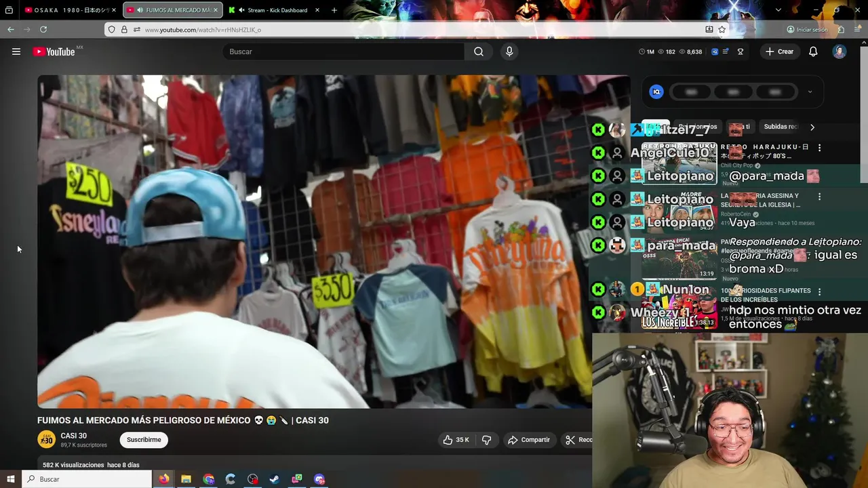Viewport: 868px width, 488px height.
Task: Close the Stream - Kick Dashboard tab
Action: [x=317, y=10]
